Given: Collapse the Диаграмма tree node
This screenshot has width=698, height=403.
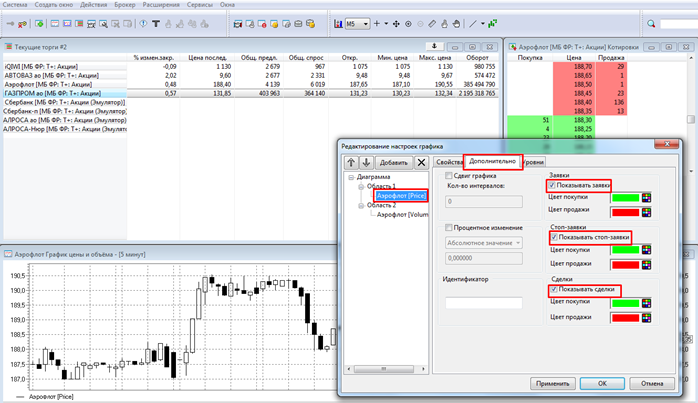Looking at the screenshot, I should pyautogui.click(x=351, y=177).
